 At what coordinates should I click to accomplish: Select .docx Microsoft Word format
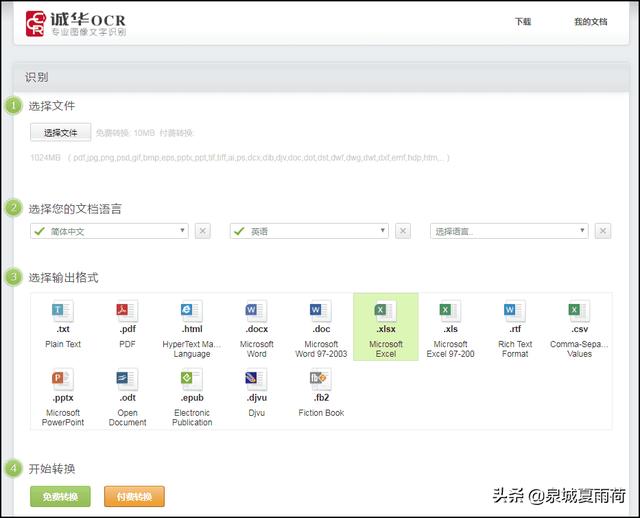point(256,326)
